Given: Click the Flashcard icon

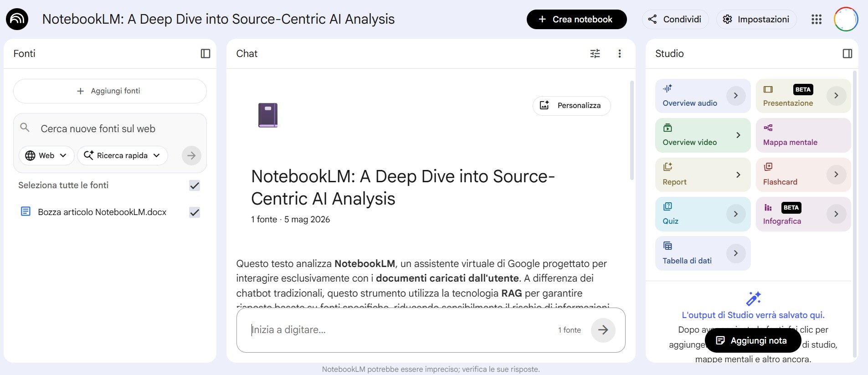Looking at the screenshot, I should click(x=768, y=167).
